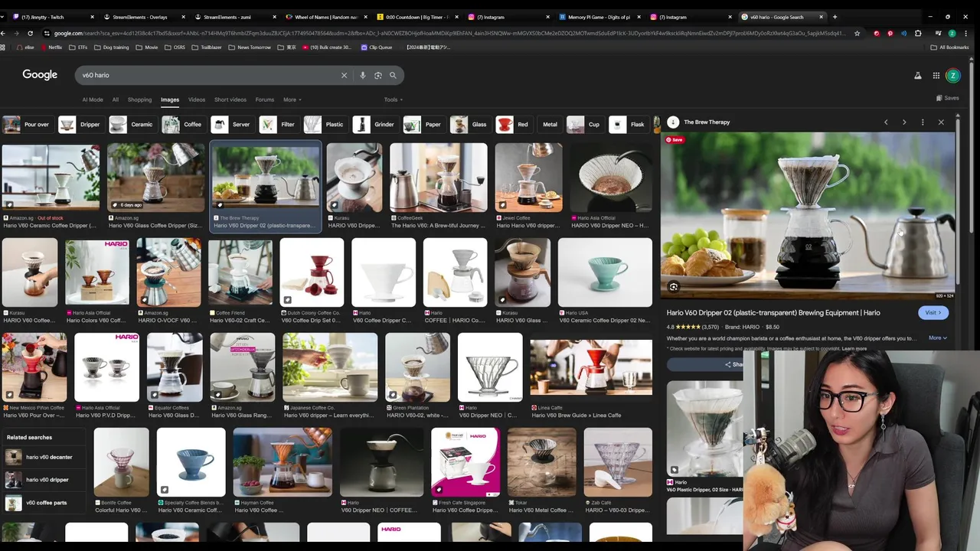Start a voice search with the microphone icon
980x551 pixels.
point(363,75)
